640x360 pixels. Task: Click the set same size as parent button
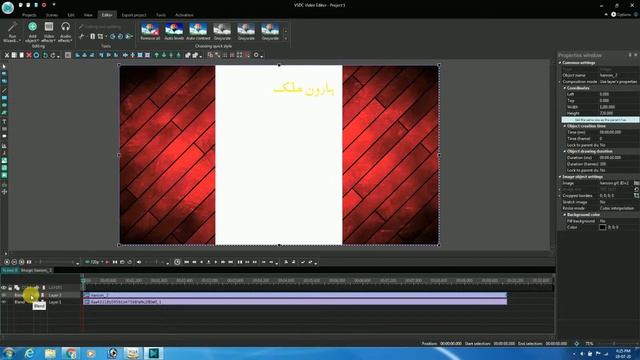[x=600, y=120]
